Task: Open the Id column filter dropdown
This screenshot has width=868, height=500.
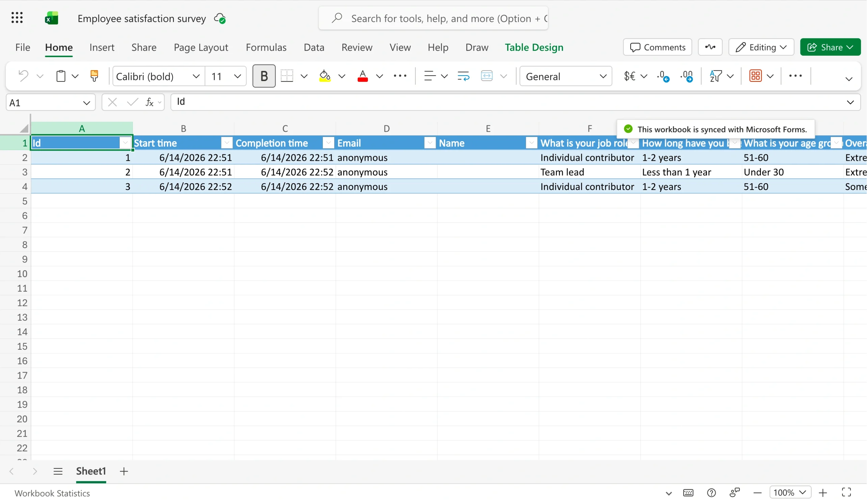Action: tap(125, 142)
